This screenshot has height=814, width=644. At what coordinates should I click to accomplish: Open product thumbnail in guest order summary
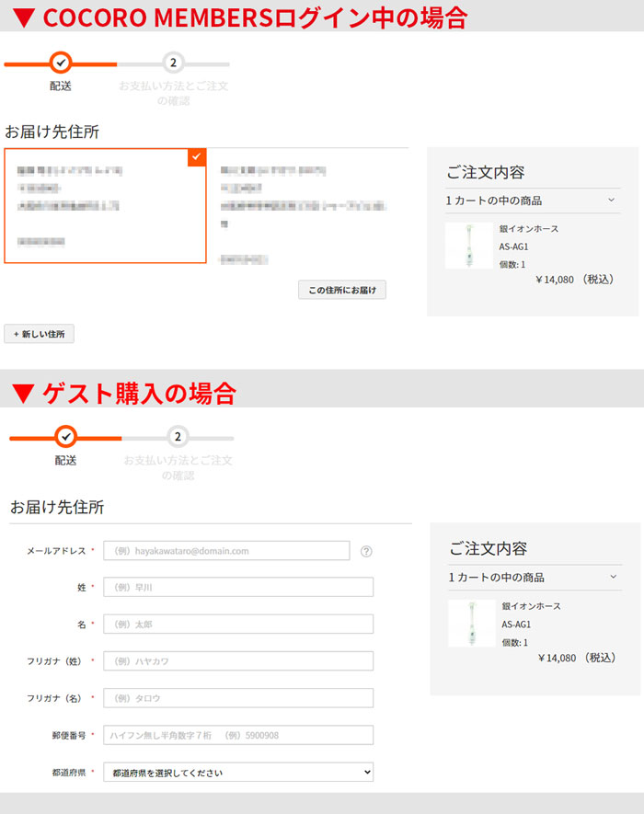(471, 623)
